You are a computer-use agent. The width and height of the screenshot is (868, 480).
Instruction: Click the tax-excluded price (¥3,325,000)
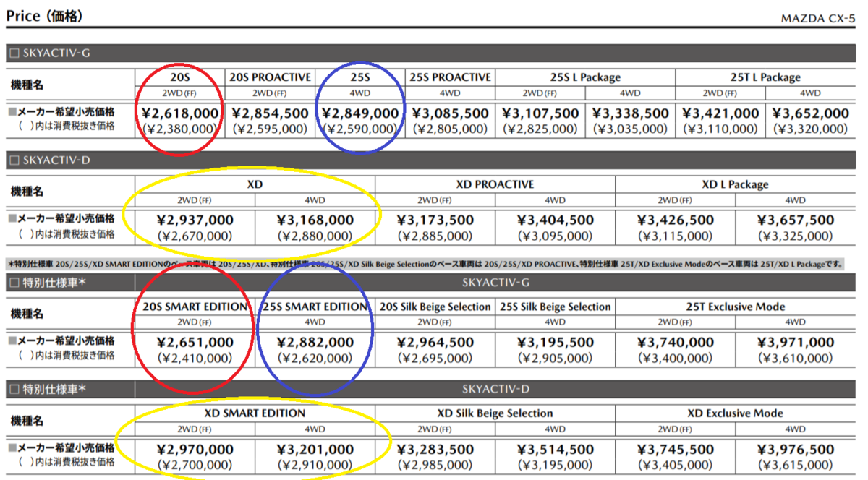tap(796, 236)
